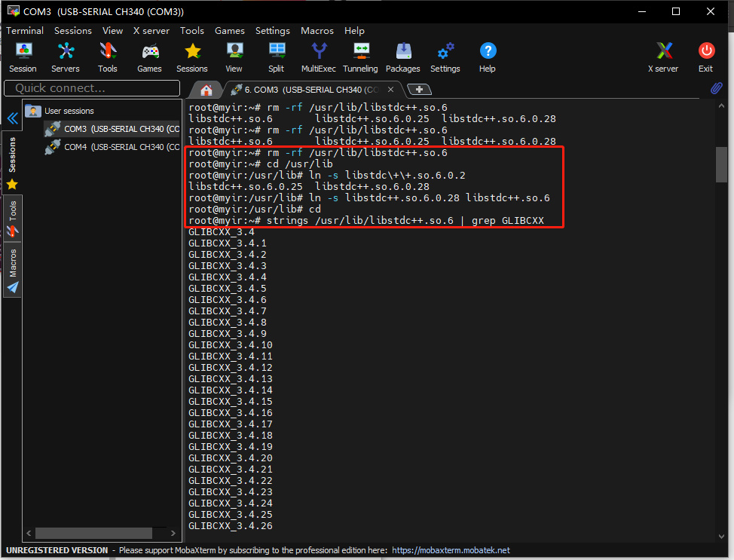Click sessions panel scroll left arrow
This screenshot has width=734, height=560.
[x=29, y=534]
